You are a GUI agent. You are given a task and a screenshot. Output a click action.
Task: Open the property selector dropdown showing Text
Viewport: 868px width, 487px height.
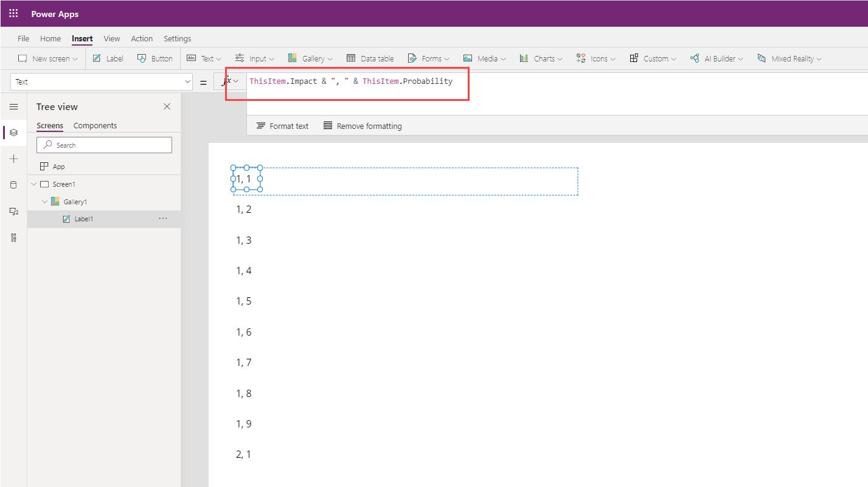[102, 81]
